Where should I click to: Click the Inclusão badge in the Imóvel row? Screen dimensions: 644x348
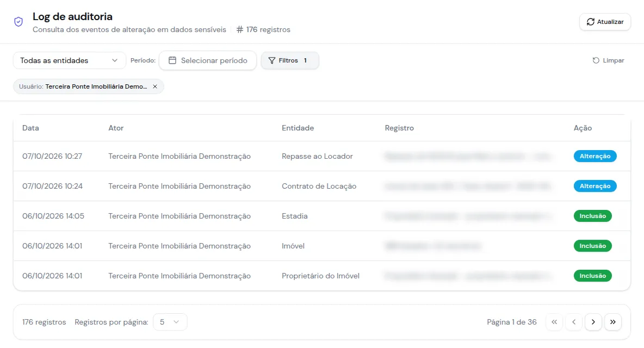point(593,246)
